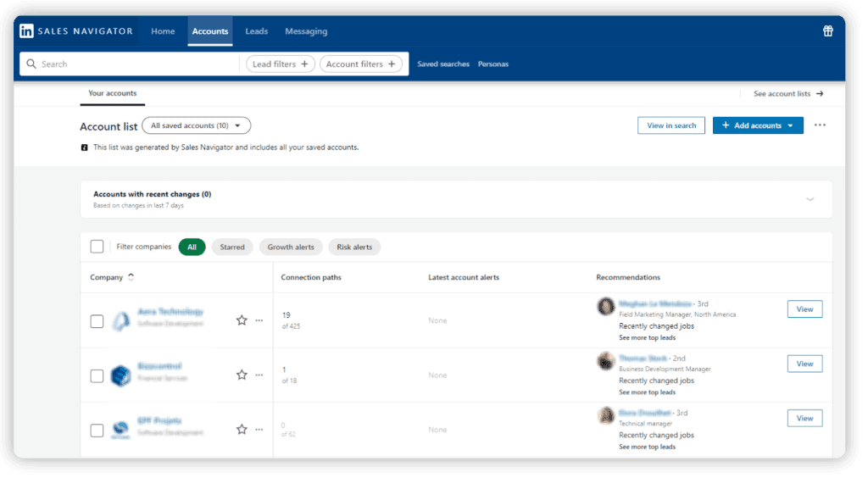
Task: Open the All saved accounts (10) dropdown
Action: coord(196,125)
